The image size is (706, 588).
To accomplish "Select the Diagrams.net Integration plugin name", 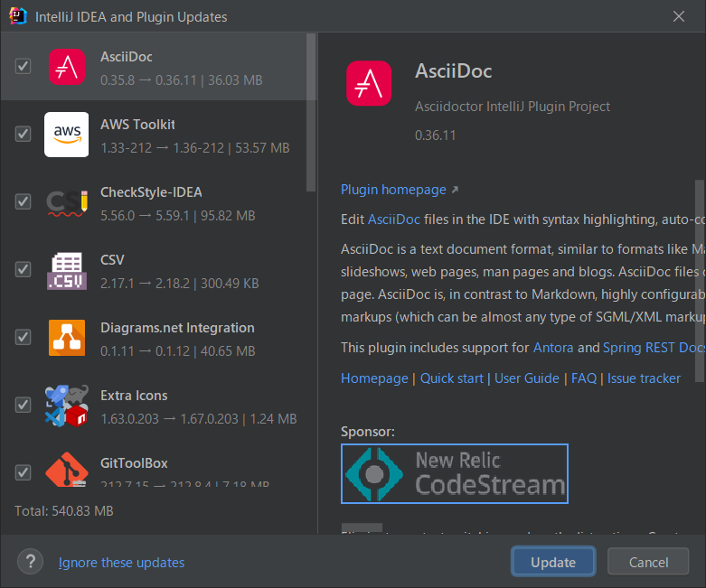I will 177,328.
